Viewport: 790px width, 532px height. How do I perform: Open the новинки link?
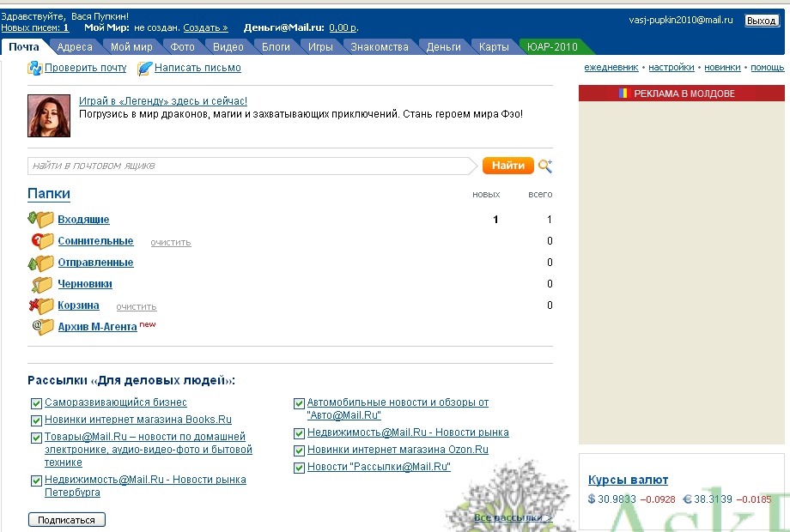[722, 67]
